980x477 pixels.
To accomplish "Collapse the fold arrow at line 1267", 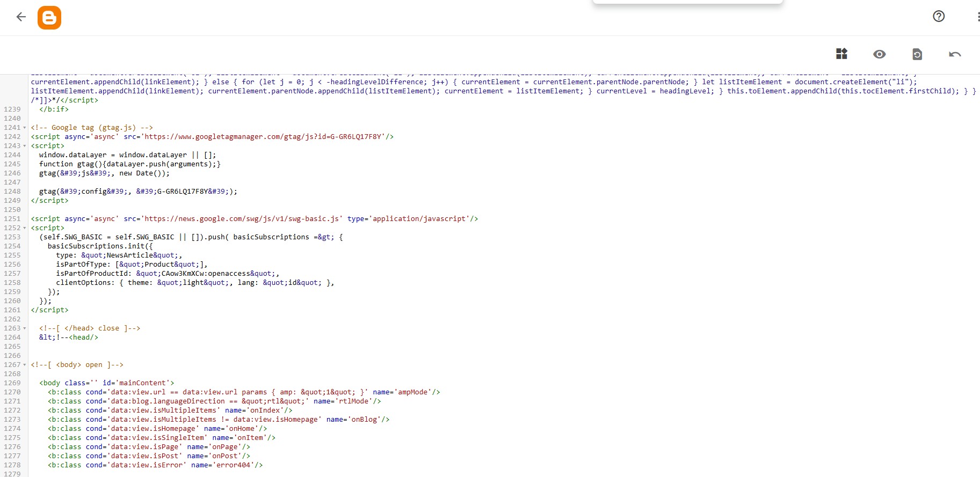I will pyautogui.click(x=25, y=365).
